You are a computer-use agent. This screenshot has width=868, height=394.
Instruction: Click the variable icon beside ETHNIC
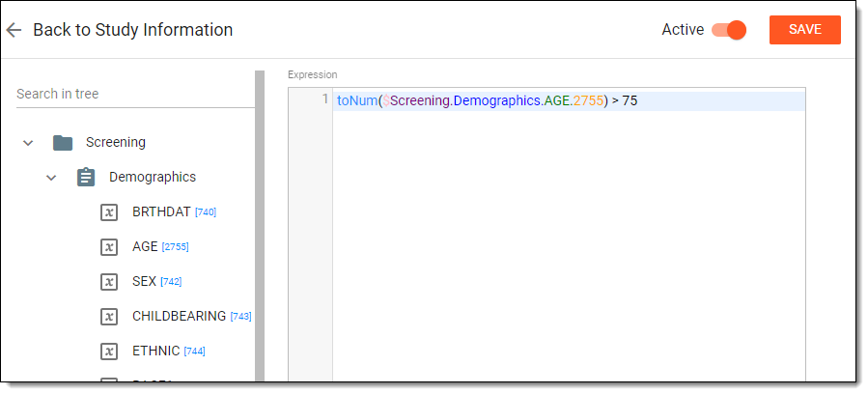point(109,352)
